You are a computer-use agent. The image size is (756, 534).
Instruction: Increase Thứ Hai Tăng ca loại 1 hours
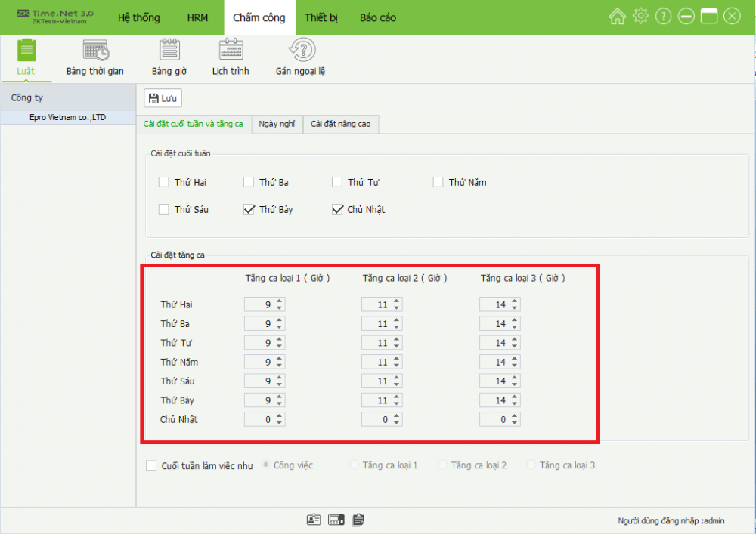(x=280, y=301)
